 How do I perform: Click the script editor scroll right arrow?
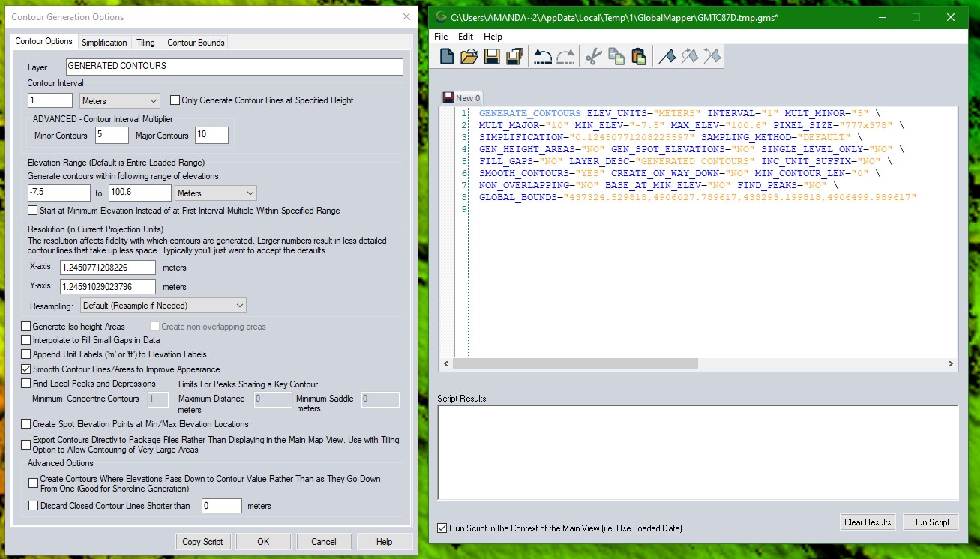click(x=951, y=363)
